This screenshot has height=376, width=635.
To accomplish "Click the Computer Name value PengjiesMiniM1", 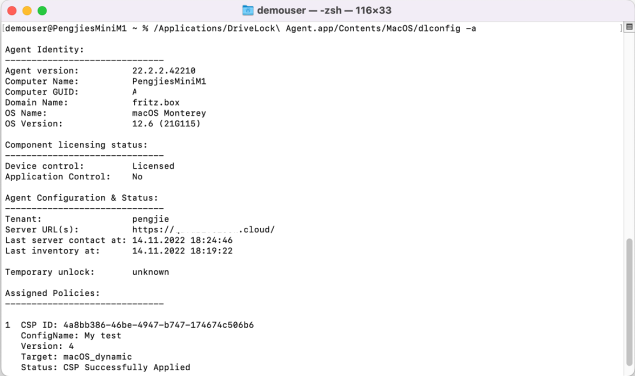I will click(169, 81).
